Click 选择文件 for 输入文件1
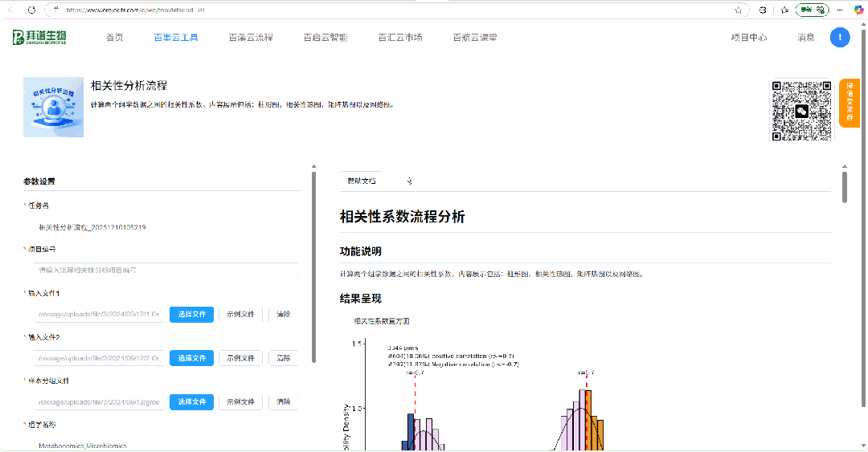Screen dimensions: 868x452 (x=191, y=314)
